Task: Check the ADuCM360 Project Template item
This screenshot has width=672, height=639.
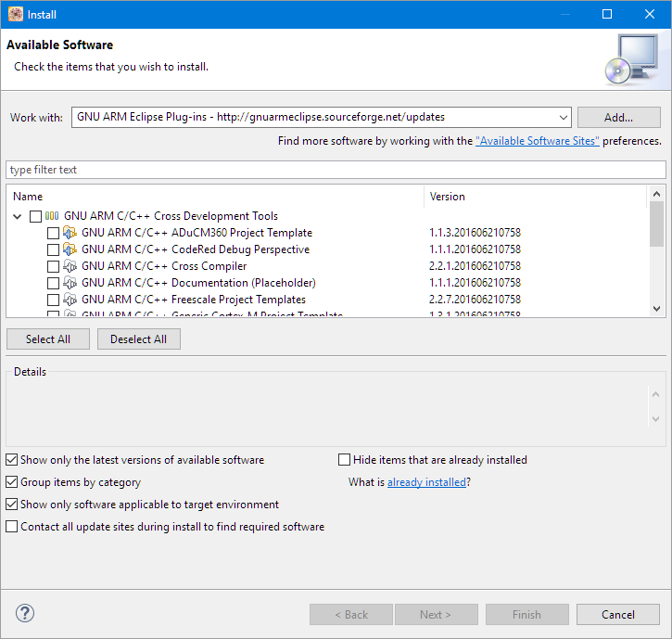Action: [53, 233]
